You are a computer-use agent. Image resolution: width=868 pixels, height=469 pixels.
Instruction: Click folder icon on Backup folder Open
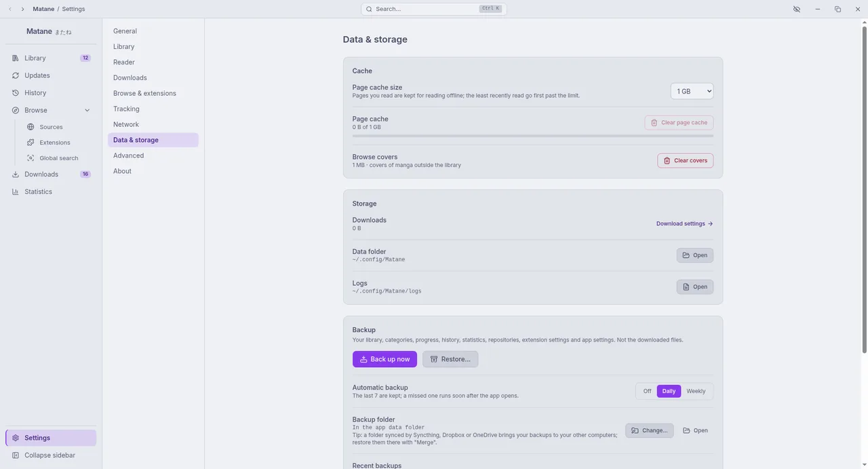click(687, 430)
